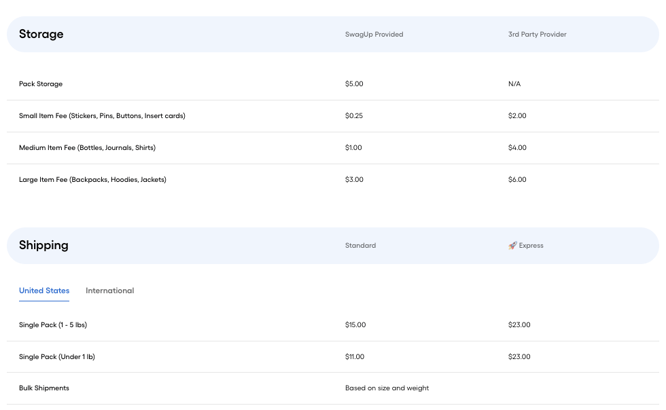Click the Single Pack (Under 1 lb) row
Image resolution: width=666 pixels, height=410 pixels.
coord(57,357)
